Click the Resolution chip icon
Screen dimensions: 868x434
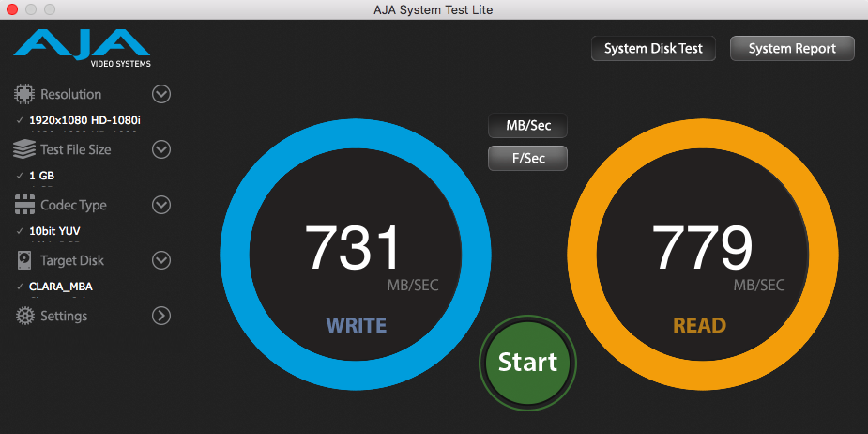[23, 94]
